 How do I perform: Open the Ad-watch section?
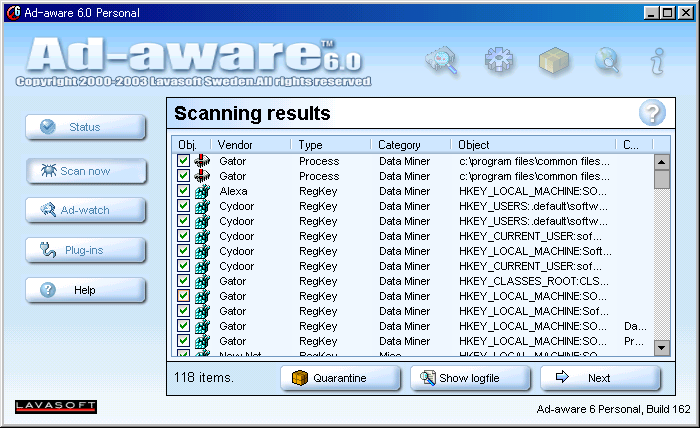pyautogui.click(x=86, y=210)
